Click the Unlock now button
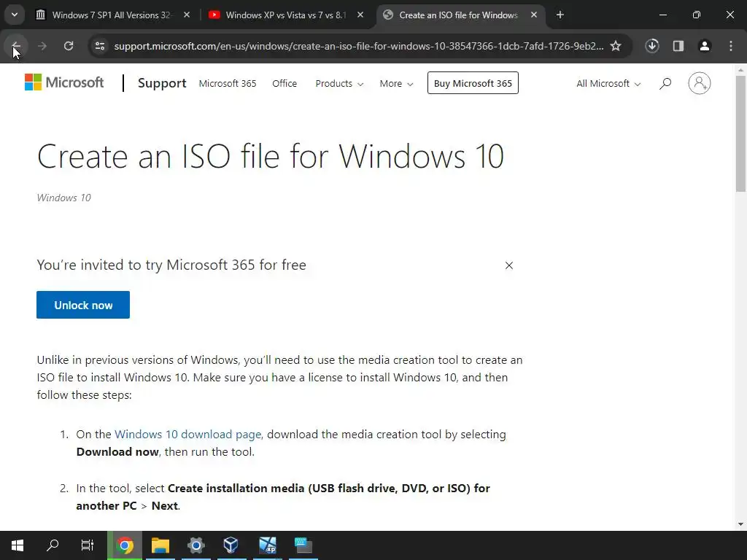Screen dimensions: 747x560 pos(83,305)
